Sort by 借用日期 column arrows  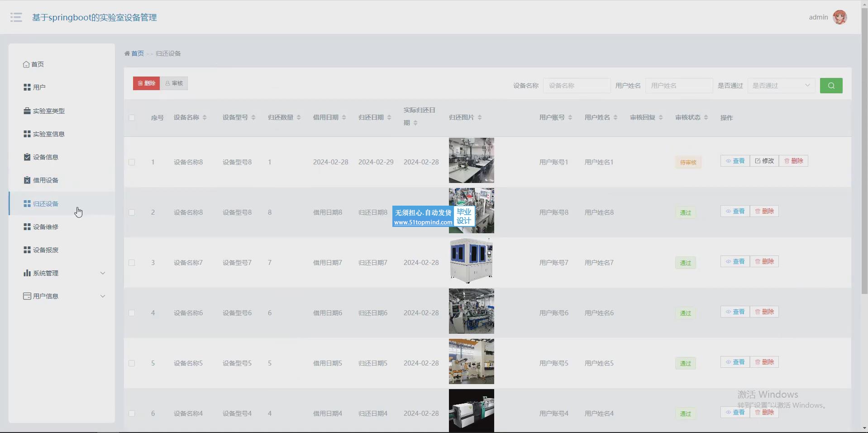click(344, 118)
